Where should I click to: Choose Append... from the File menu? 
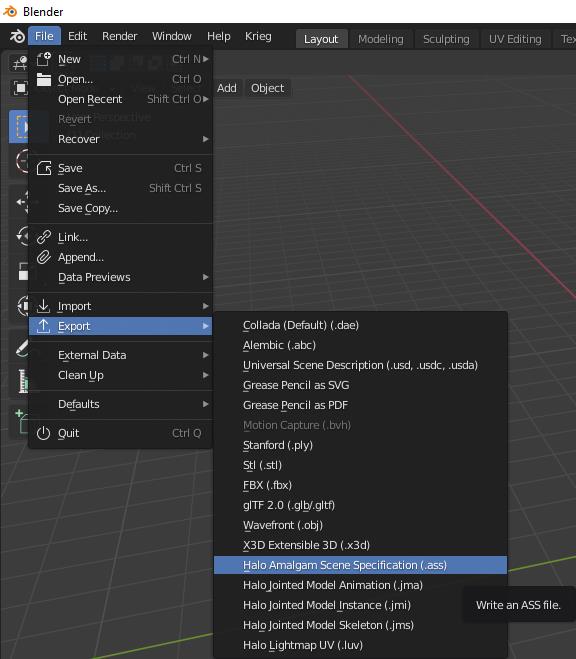121,257
